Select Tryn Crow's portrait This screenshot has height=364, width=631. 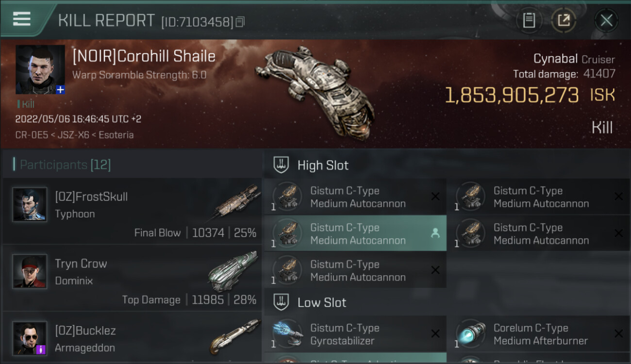[x=30, y=271]
